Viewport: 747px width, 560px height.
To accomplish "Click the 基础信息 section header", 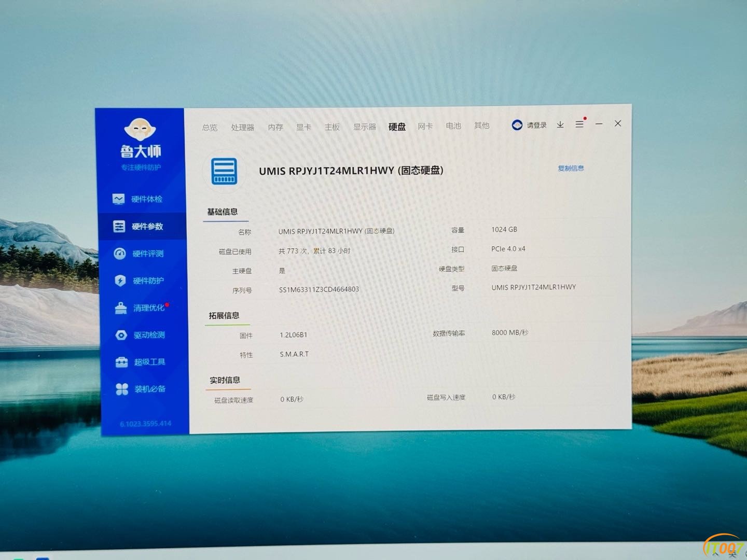I will 223,212.
